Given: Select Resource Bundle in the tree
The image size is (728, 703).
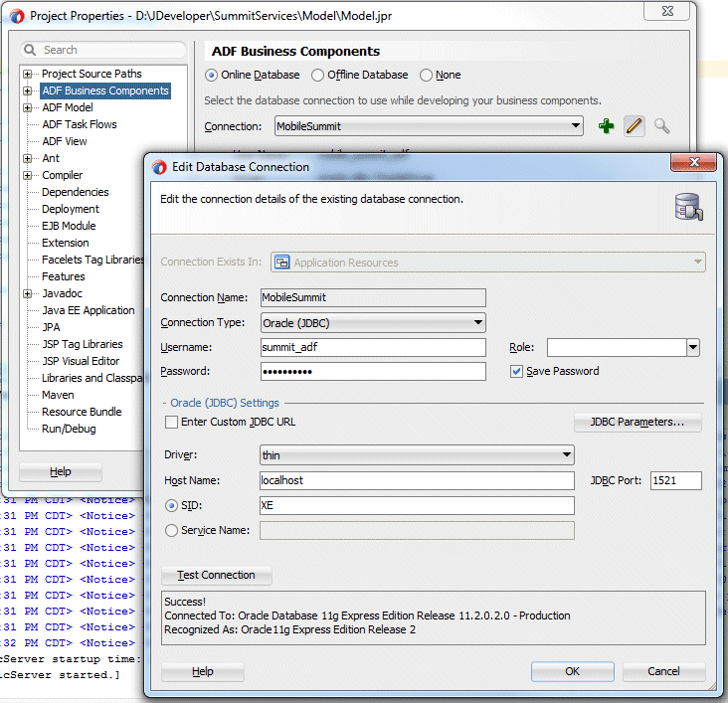Looking at the screenshot, I should point(82,412).
